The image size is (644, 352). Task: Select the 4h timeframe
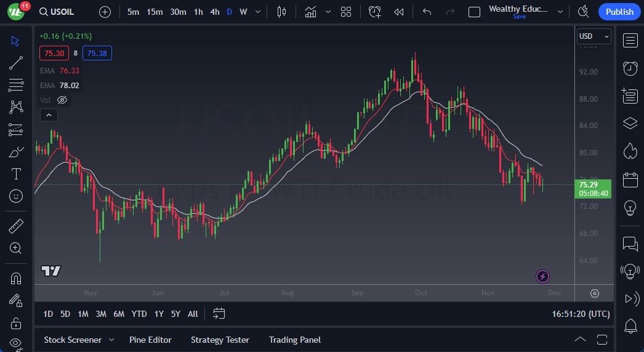click(214, 12)
